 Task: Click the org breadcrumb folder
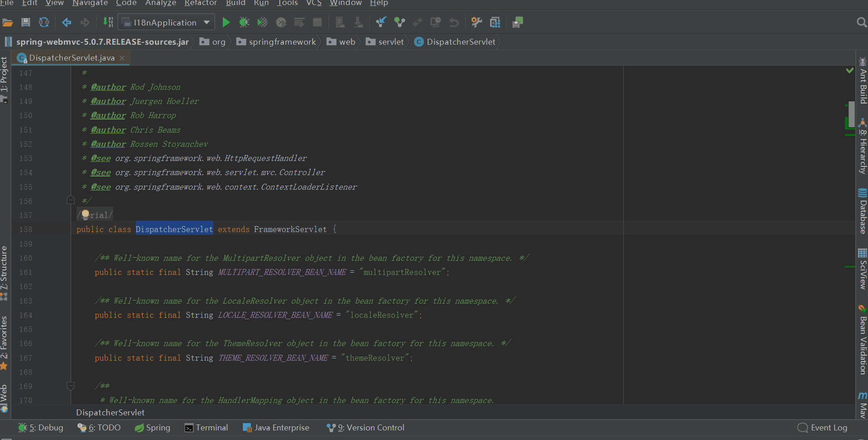(x=213, y=42)
